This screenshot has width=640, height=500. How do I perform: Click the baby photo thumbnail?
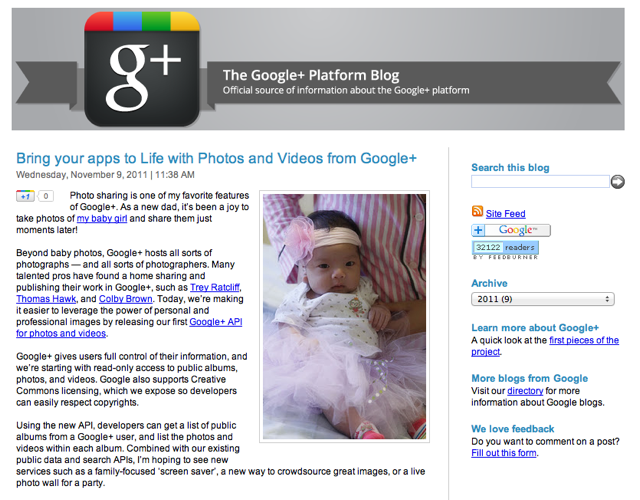344,316
